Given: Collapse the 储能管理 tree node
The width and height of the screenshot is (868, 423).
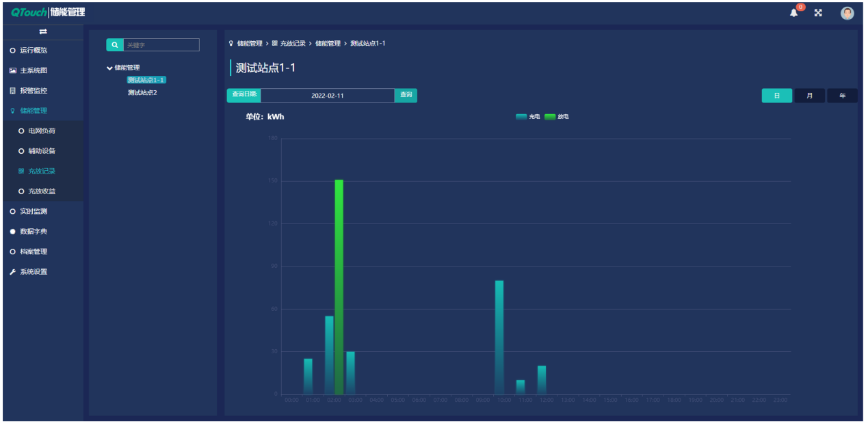Looking at the screenshot, I should [110, 68].
